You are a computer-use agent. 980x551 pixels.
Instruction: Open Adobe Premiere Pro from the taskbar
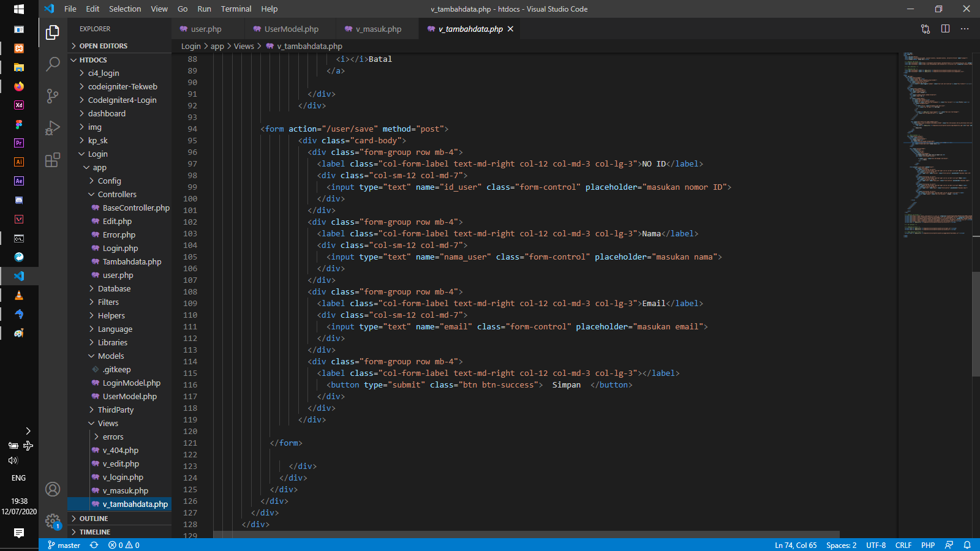(19, 143)
